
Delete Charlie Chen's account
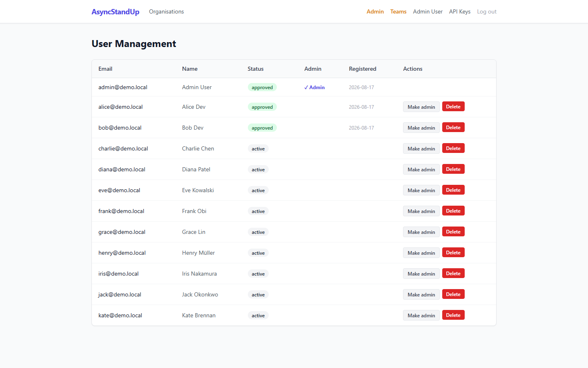pos(453,148)
